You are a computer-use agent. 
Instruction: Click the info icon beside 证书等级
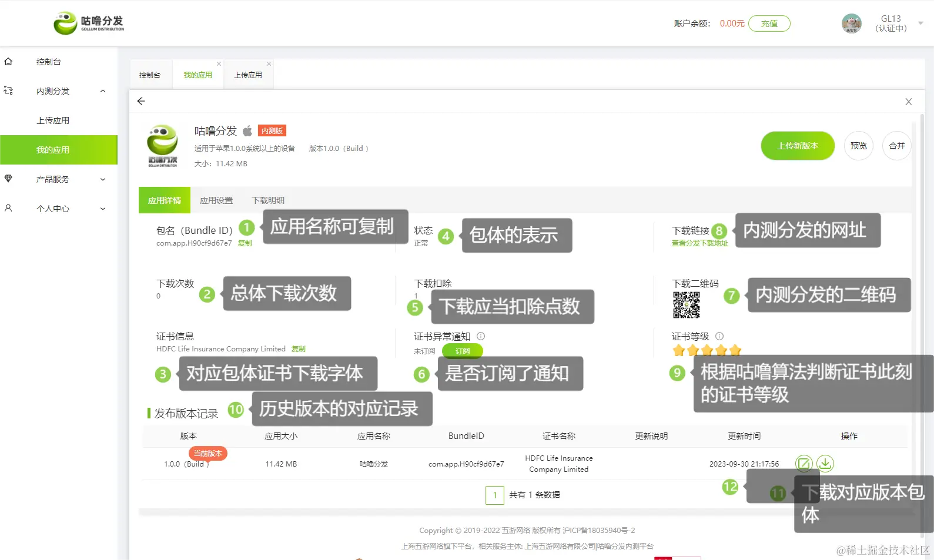pyautogui.click(x=719, y=336)
